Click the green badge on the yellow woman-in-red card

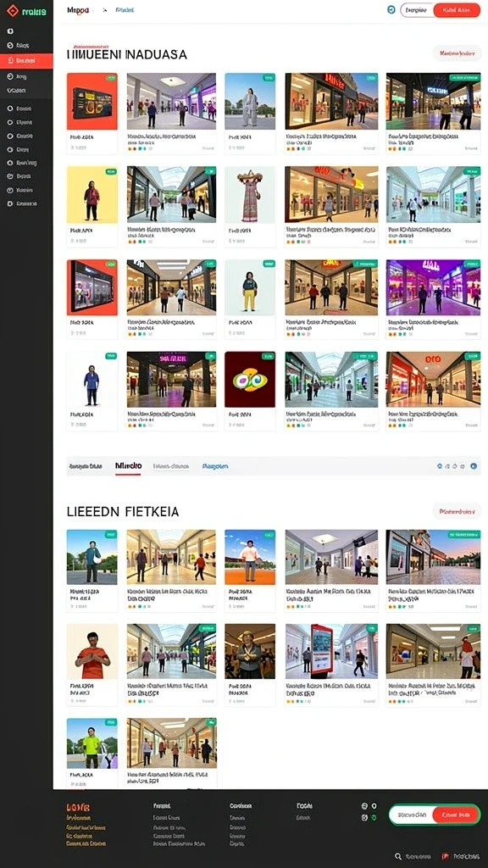[x=111, y=171]
